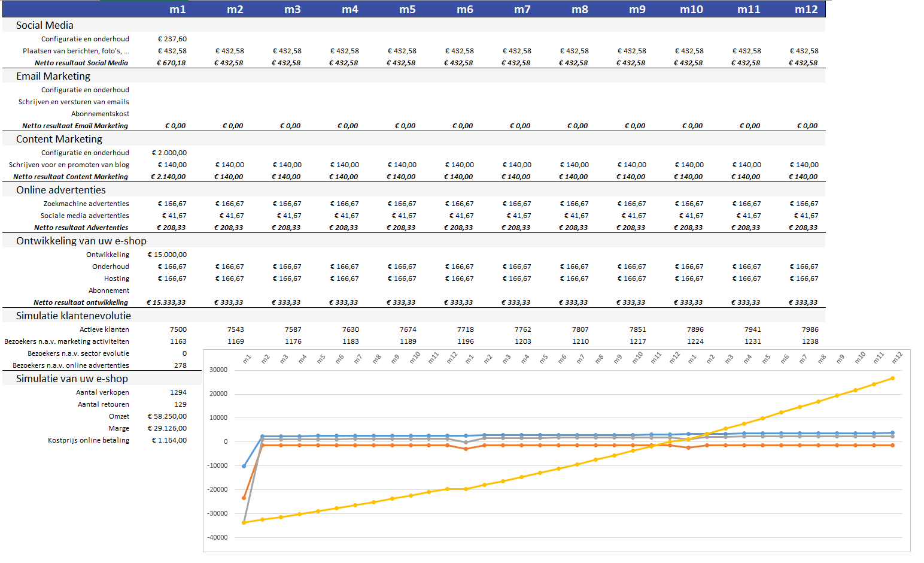This screenshot has width=924, height=563.
Task: Select the m12 column header
Action: [806, 9]
